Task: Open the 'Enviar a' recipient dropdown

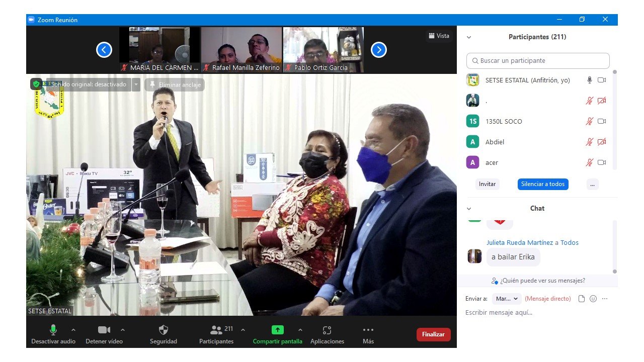Action: (507, 299)
